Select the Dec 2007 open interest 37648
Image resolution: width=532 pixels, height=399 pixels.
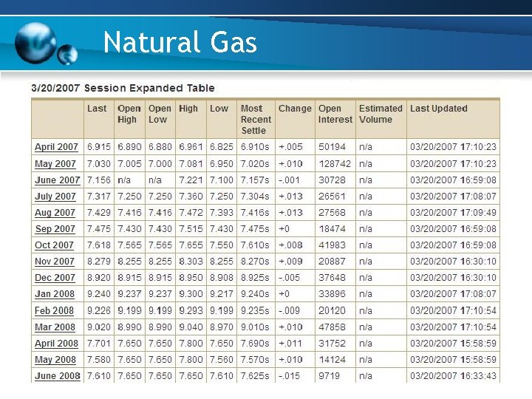(332, 278)
